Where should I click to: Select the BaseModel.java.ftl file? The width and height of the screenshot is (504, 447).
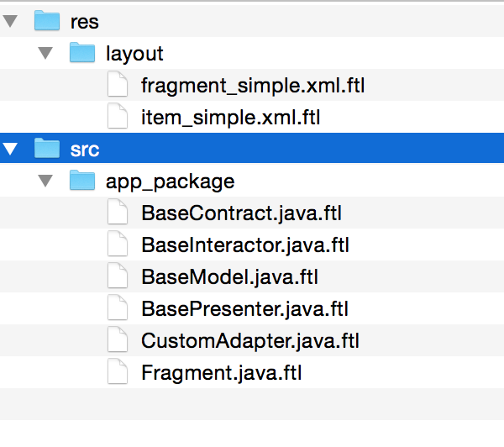coord(229,276)
